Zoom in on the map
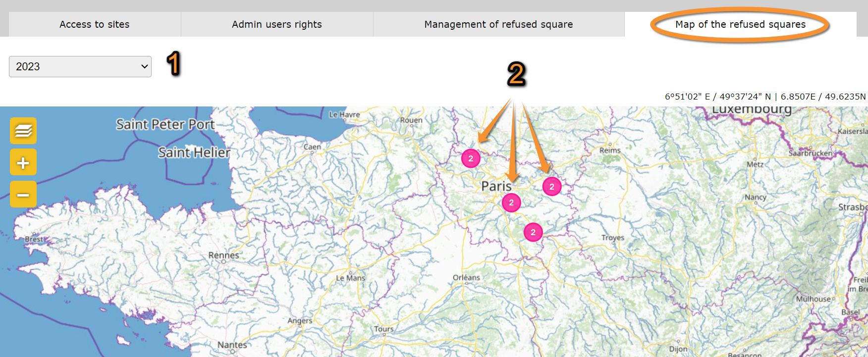Image resolution: width=868 pixels, height=357 pixels. [x=23, y=162]
